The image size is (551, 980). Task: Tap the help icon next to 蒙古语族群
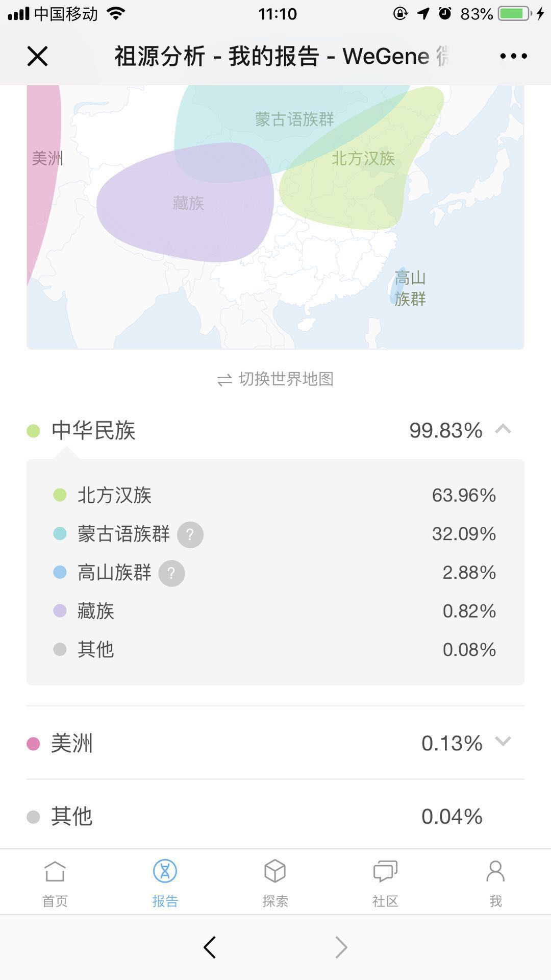tap(190, 534)
